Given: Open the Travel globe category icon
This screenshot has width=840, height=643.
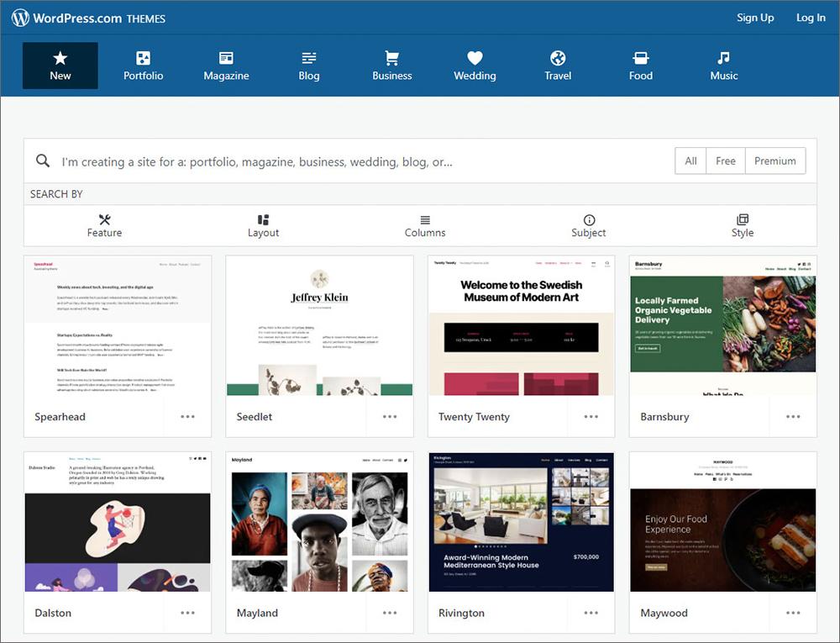Looking at the screenshot, I should [x=558, y=58].
